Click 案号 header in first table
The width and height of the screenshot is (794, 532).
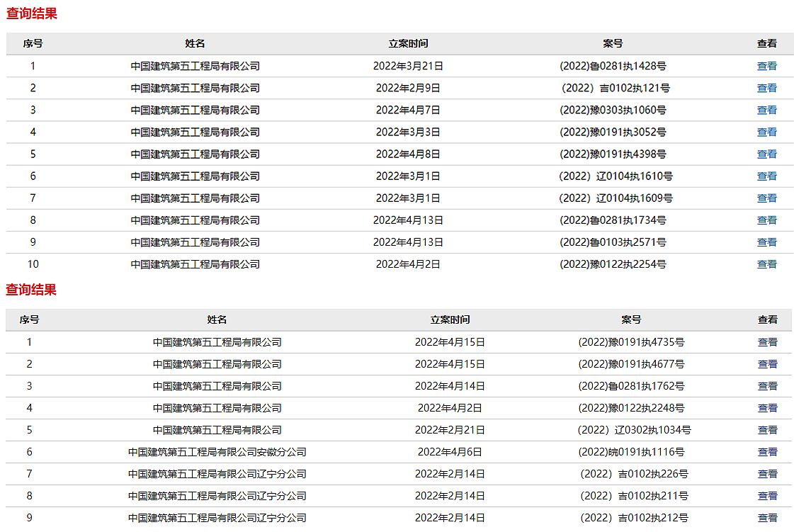(x=613, y=44)
